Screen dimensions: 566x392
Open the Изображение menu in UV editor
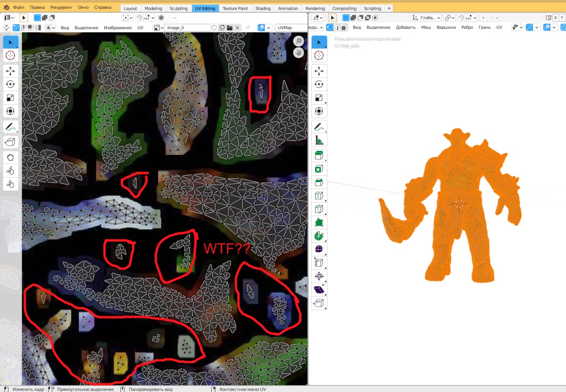click(118, 28)
